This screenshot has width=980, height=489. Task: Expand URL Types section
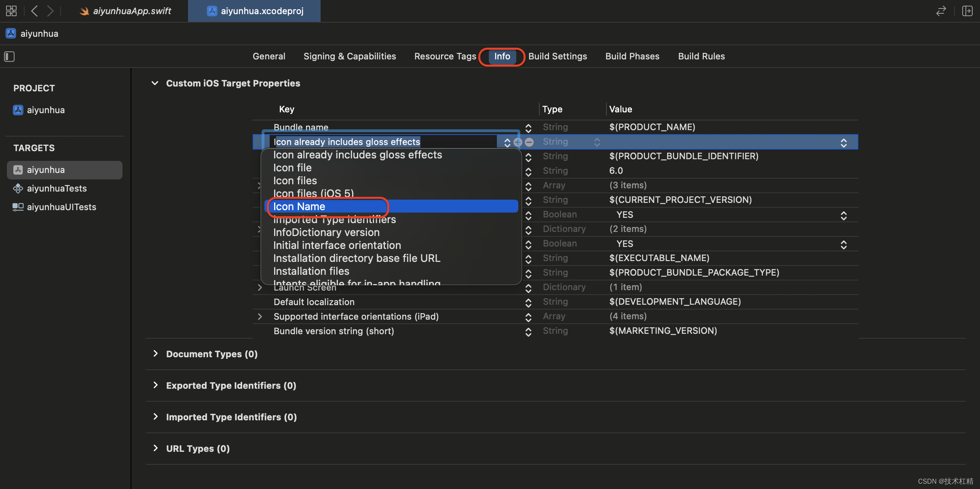tap(156, 448)
